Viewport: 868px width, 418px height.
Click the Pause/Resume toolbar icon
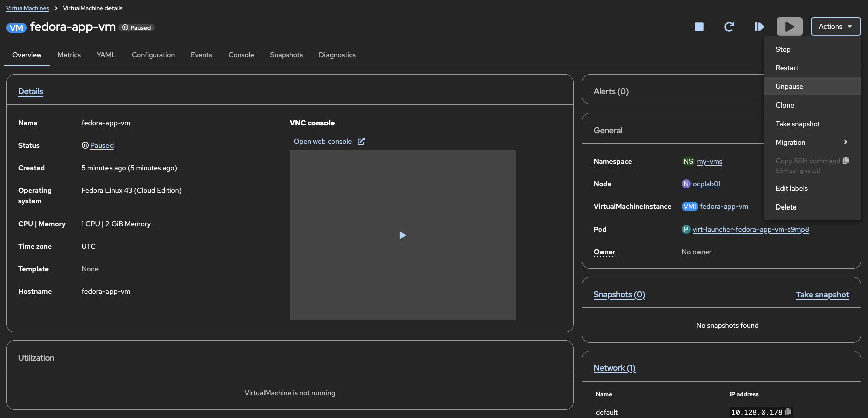pyautogui.click(x=759, y=27)
